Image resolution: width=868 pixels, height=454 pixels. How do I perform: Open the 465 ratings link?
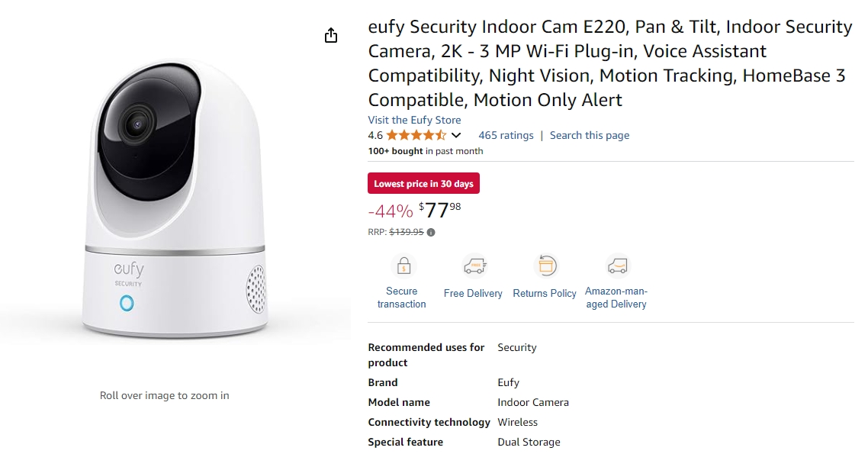506,135
